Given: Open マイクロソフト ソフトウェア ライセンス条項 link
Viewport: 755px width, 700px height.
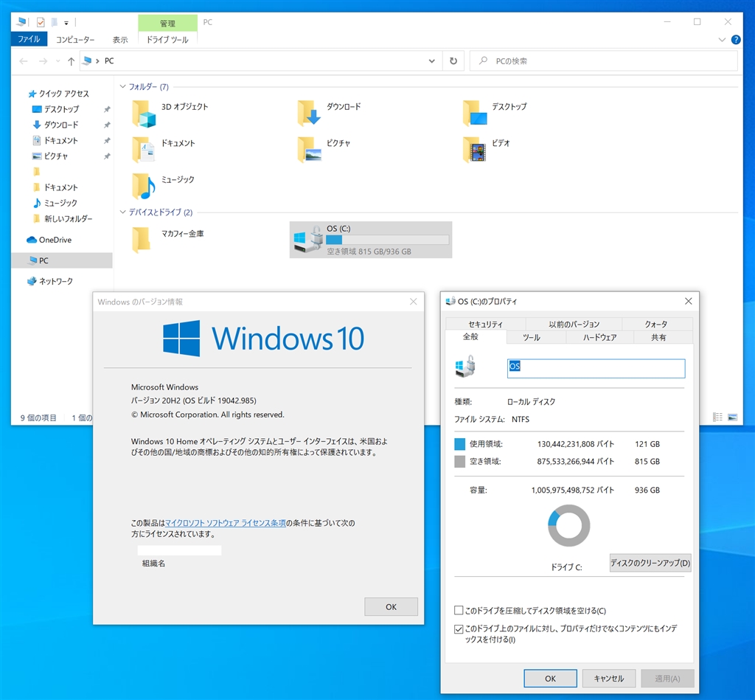Looking at the screenshot, I should coord(226,523).
